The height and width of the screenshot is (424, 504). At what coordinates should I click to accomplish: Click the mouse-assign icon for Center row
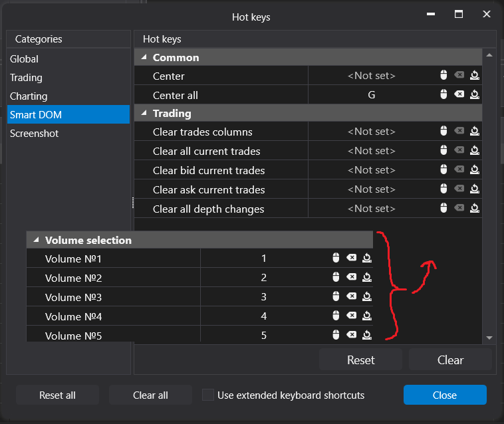click(443, 76)
